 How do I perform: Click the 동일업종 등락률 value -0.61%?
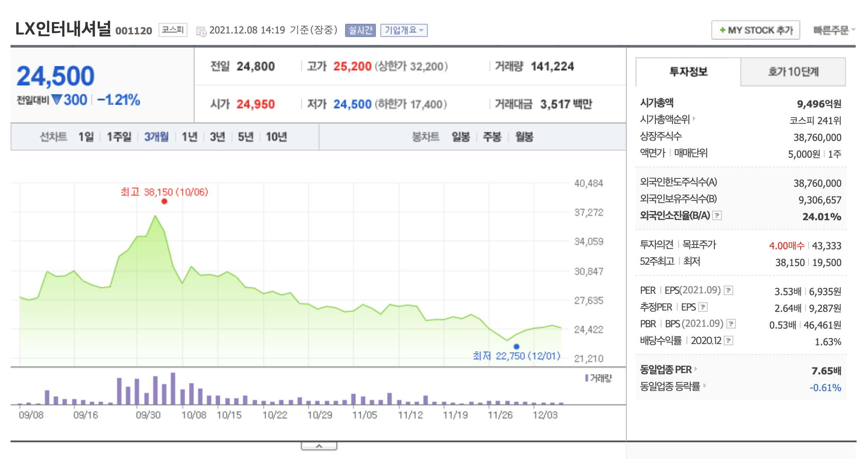(x=825, y=387)
